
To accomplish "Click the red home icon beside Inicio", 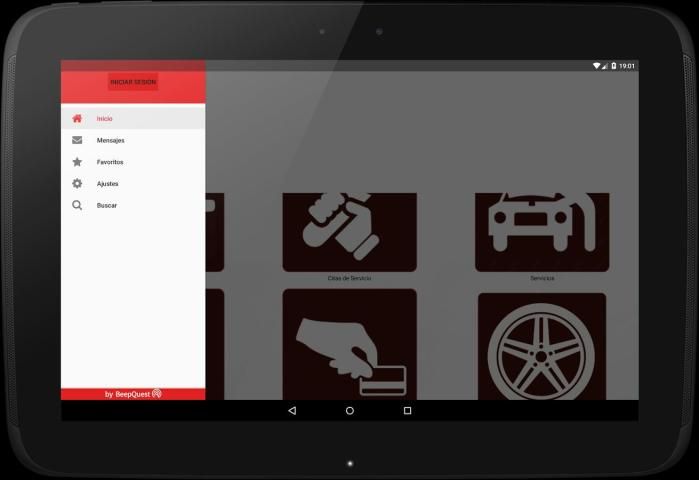I will click(77, 118).
